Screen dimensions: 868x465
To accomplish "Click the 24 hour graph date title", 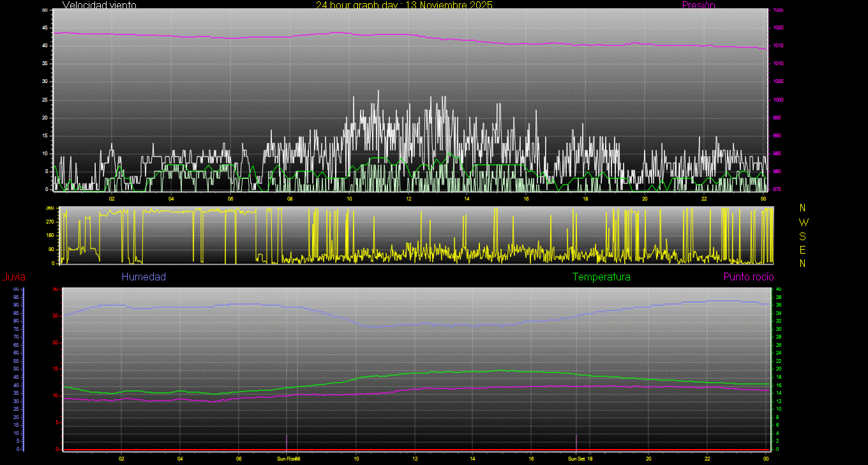I will click(404, 5).
